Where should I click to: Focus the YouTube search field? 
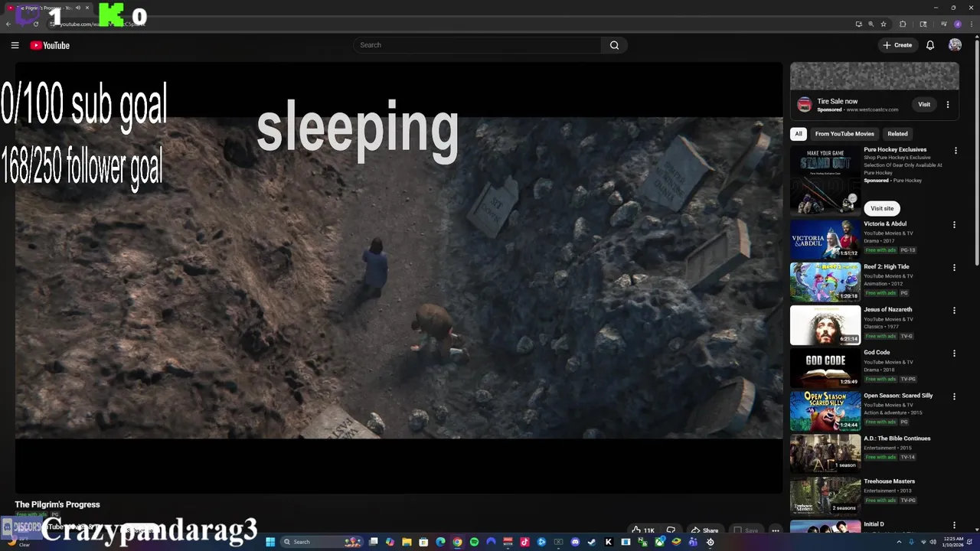click(x=478, y=45)
